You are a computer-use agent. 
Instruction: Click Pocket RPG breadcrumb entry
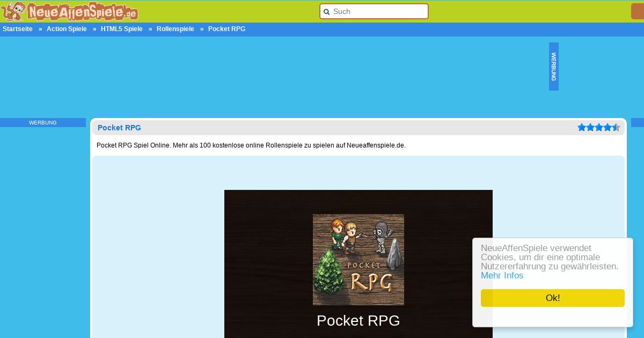(226, 29)
